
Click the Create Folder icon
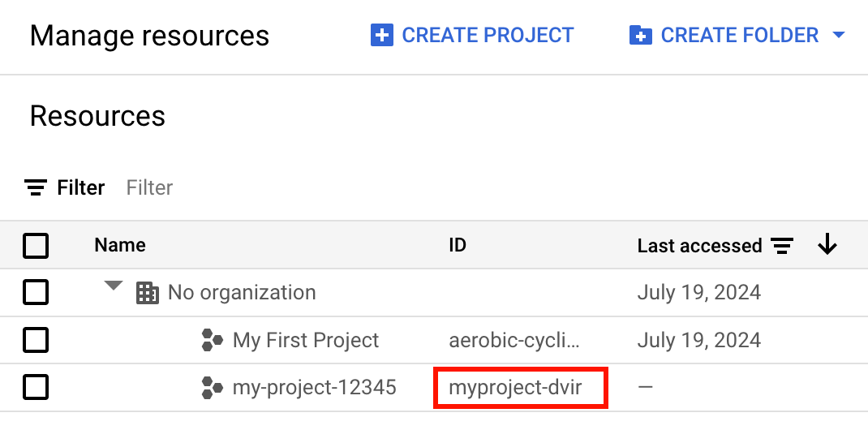641,36
